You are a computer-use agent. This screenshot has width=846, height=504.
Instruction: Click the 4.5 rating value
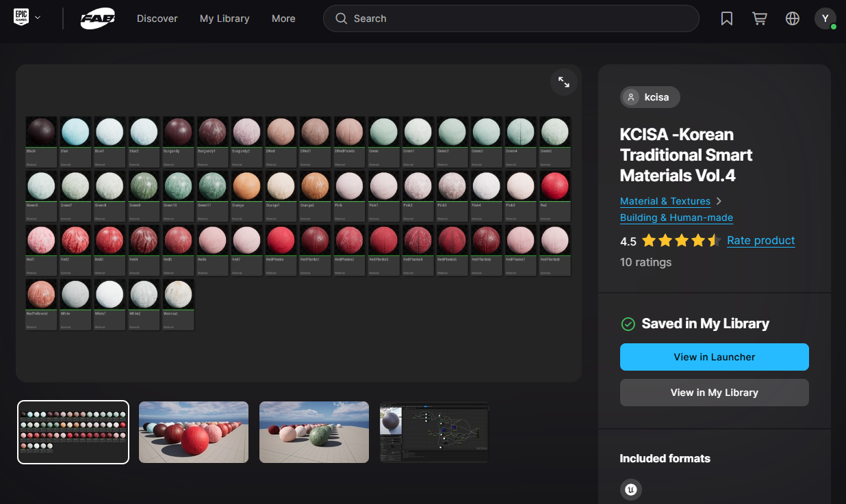click(628, 241)
